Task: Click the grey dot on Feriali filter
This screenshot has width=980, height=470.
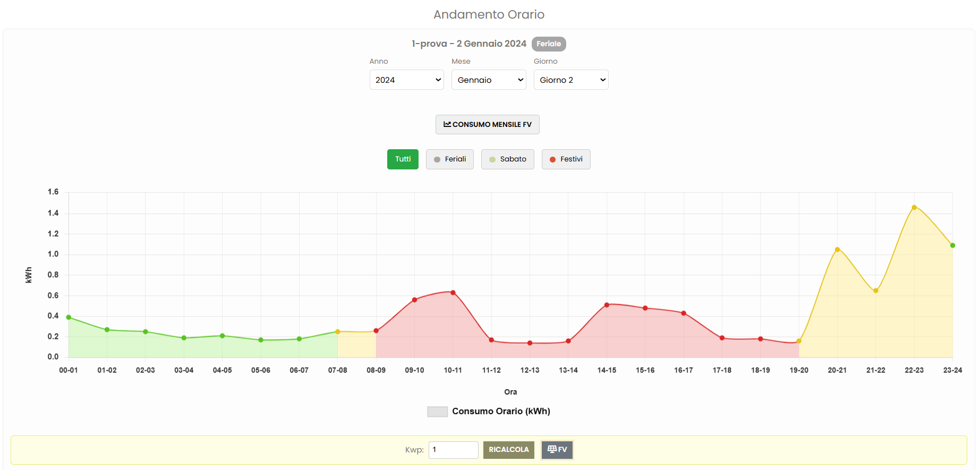Action: pos(437,159)
